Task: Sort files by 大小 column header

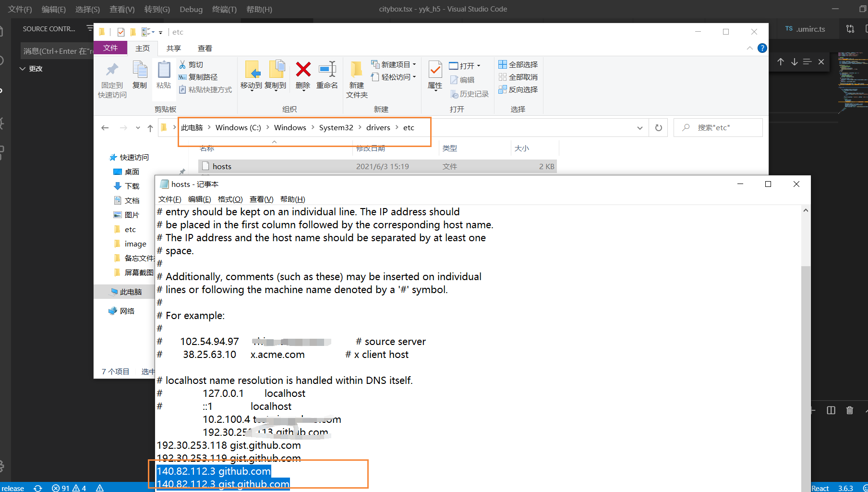Action: 522,148
